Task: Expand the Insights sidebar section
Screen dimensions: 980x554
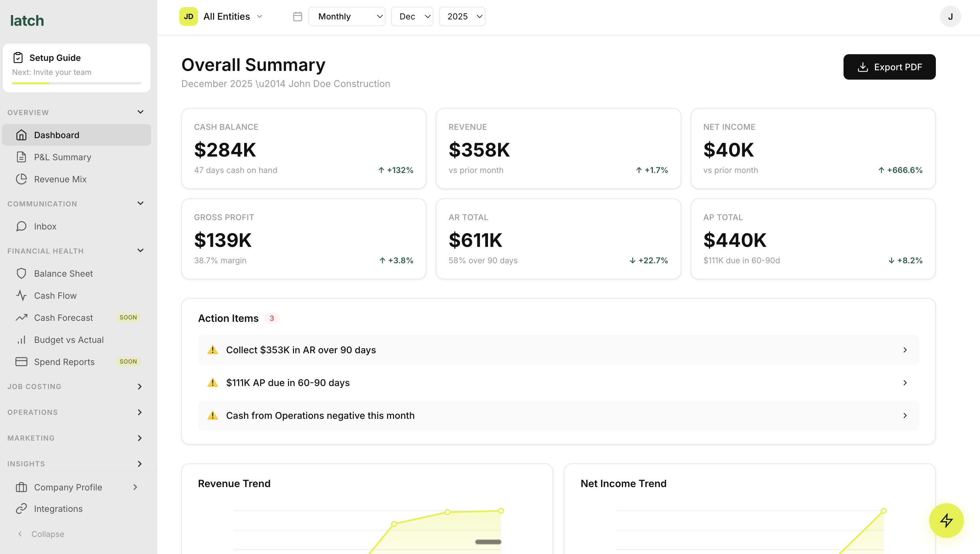Action: (x=139, y=464)
